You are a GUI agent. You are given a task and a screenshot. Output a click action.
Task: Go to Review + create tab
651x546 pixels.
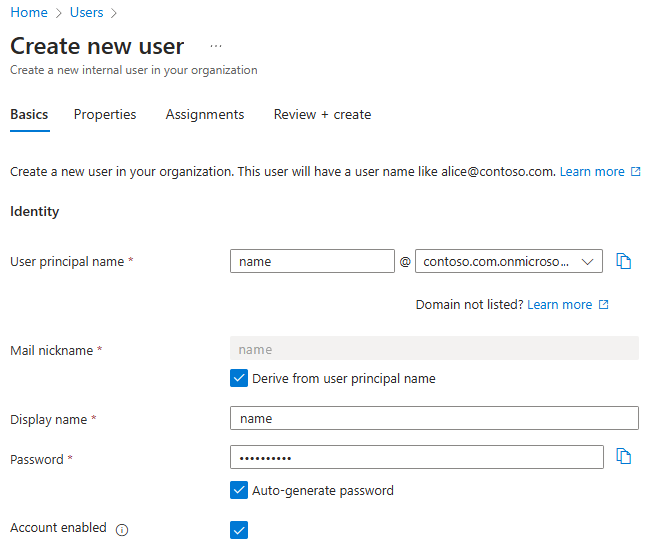click(x=322, y=115)
